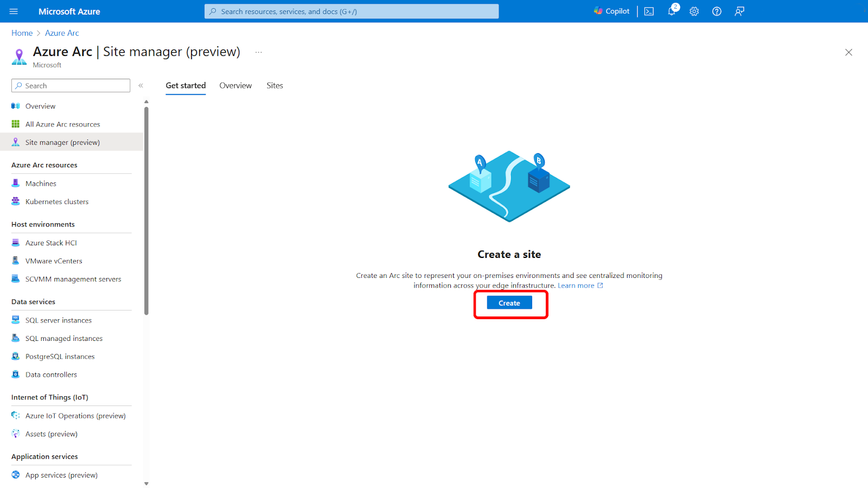Screen dimensions: 868x488
Task: Click the App services (preview) icon
Action: 16,474
